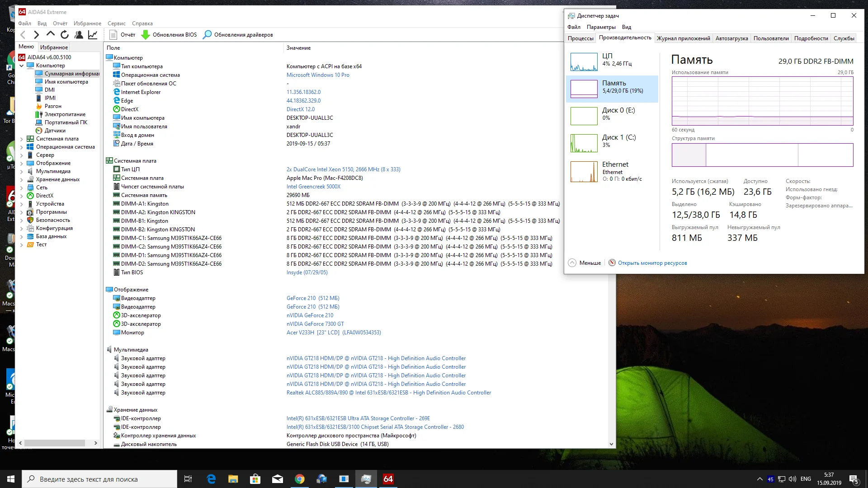This screenshot has height=488, width=868.
Task: Collapse the Компьютер tree node
Action: [x=21, y=66]
